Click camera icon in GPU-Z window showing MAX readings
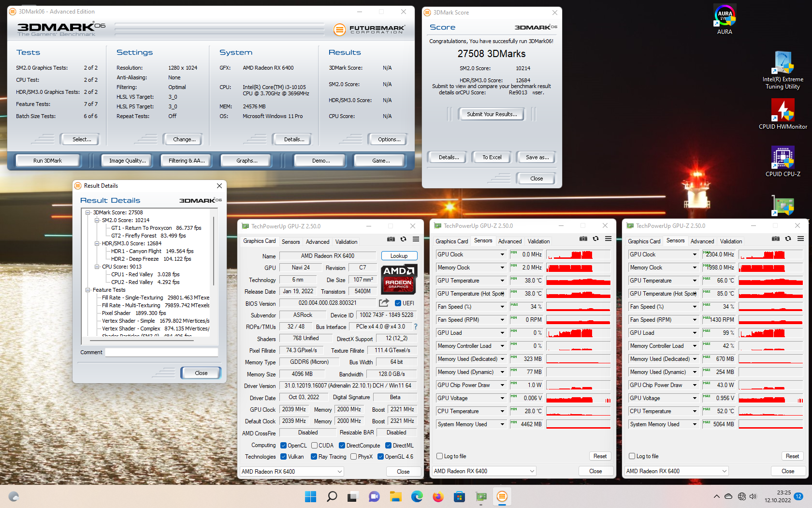Image resolution: width=812 pixels, height=508 pixels. click(776, 239)
